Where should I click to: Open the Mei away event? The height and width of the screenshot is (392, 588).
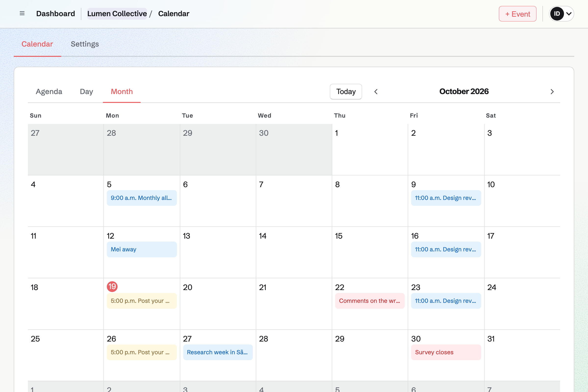pyautogui.click(x=142, y=249)
